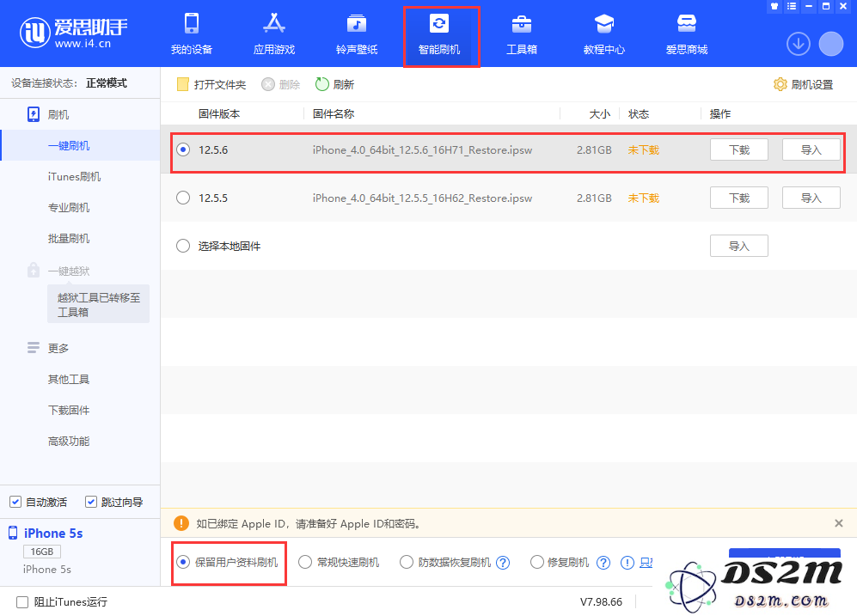Open the download manager arrow icon
Image resolution: width=857 pixels, height=616 pixels.
tap(799, 44)
